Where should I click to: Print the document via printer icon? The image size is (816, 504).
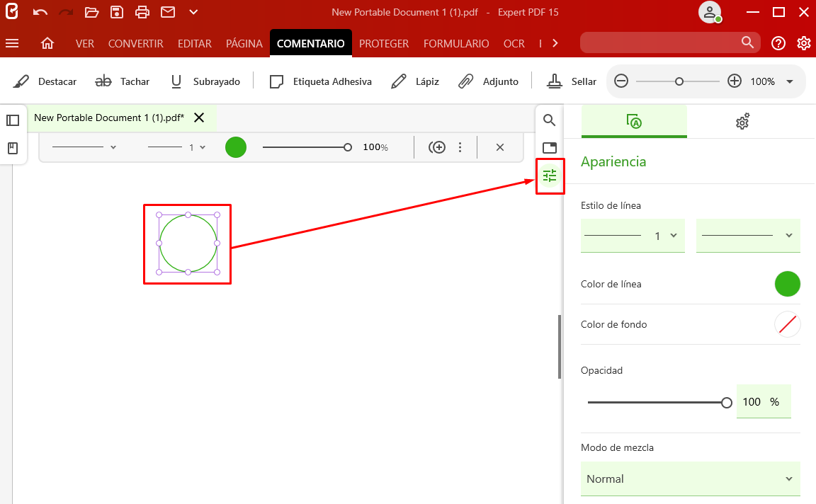click(x=142, y=12)
